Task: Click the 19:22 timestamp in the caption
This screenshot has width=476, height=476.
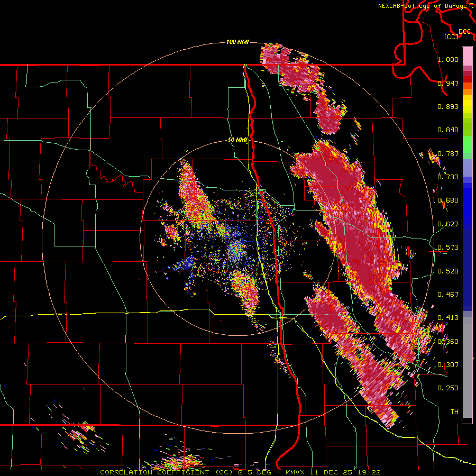Action: coord(370,472)
